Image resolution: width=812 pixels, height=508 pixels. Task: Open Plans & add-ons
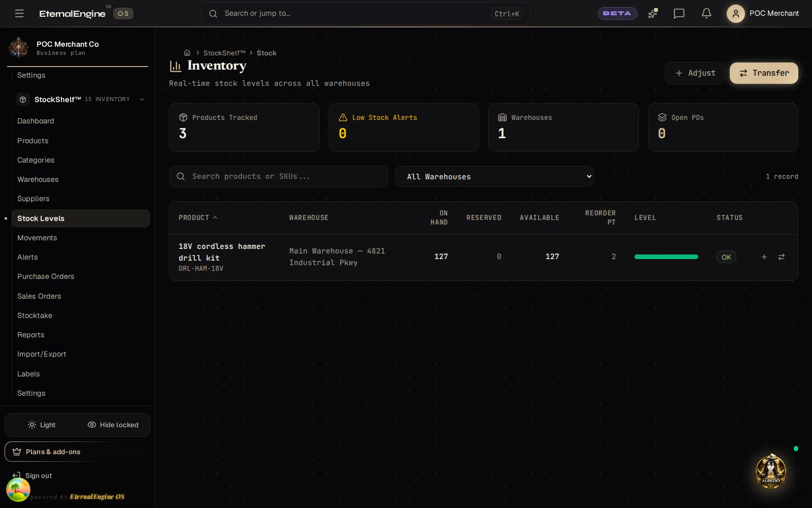pyautogui.click(x=77, y=452)
